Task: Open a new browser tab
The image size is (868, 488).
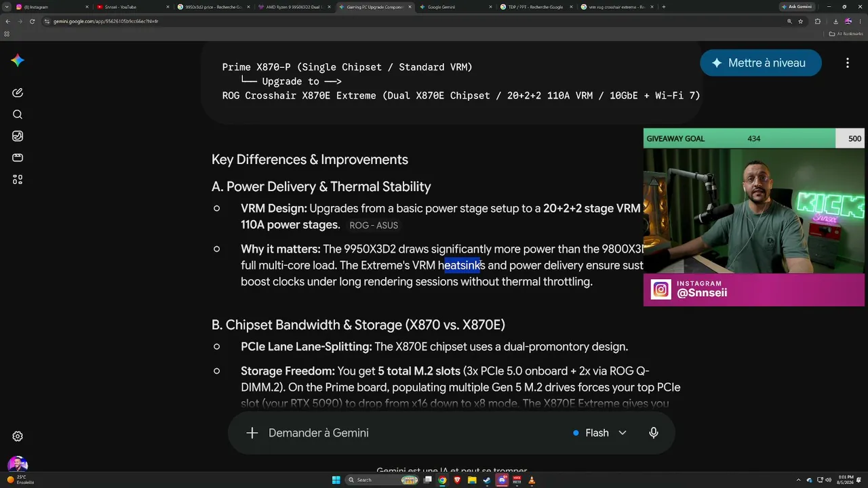Action: click(x=663, y=7)
